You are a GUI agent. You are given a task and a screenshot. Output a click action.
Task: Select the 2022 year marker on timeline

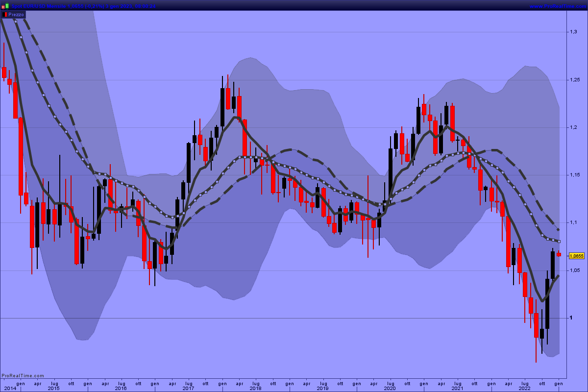(x=524, y=388)
